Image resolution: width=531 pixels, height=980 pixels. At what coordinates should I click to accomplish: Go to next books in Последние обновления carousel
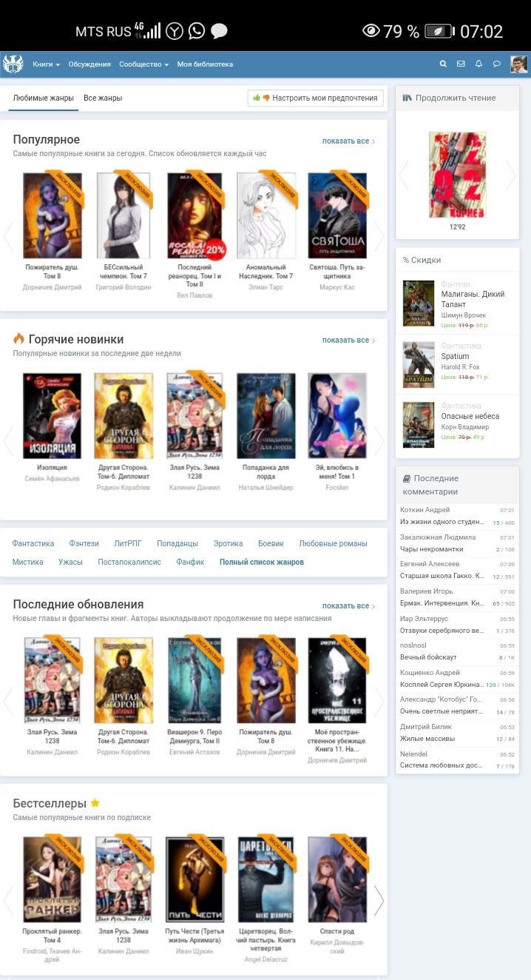[378, 701]
